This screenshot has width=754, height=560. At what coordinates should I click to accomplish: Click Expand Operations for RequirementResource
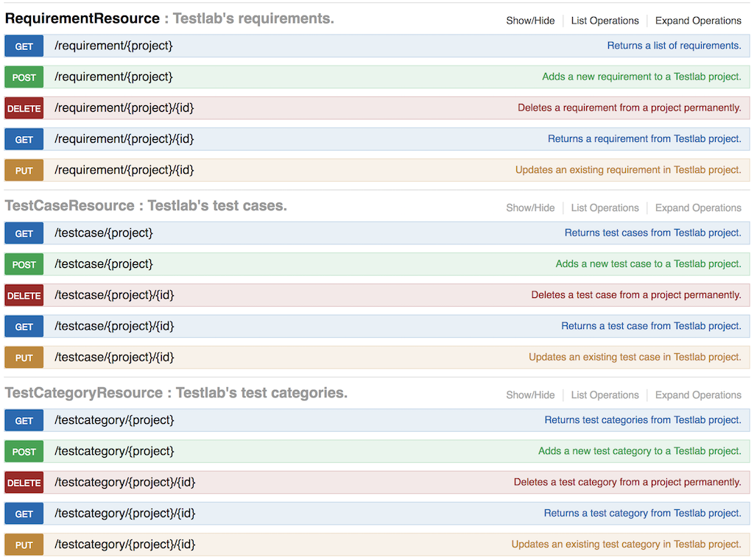coord(698,21)
